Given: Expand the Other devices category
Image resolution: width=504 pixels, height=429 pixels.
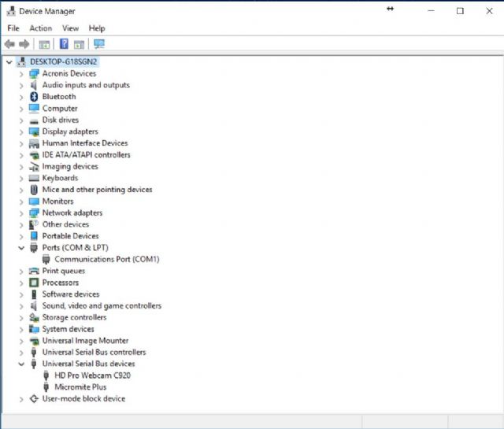Looking at the screenshot, I should 21,224.
